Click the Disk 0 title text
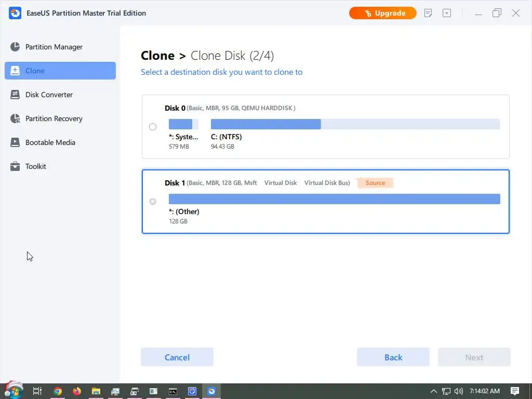532x399 pixels. (175, 108)
